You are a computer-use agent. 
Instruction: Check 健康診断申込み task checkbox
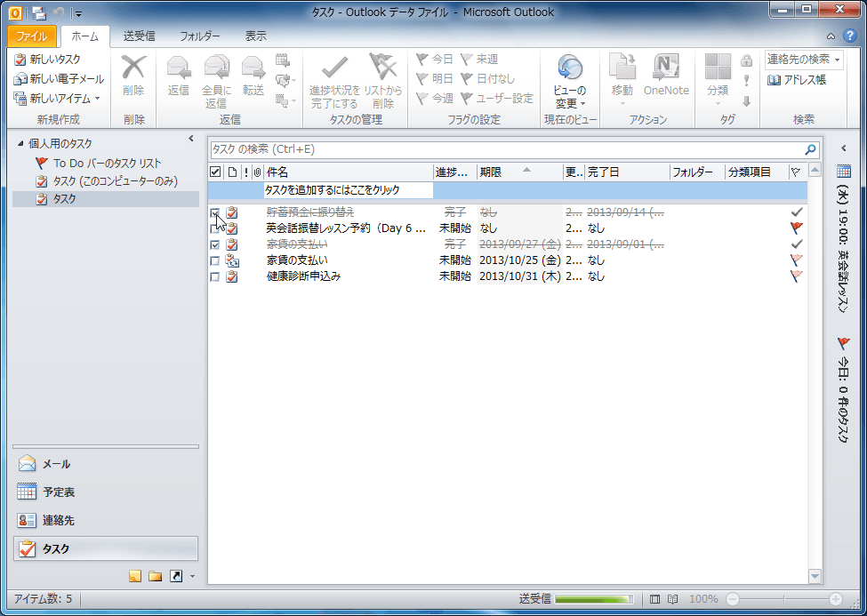pos(214,276)
